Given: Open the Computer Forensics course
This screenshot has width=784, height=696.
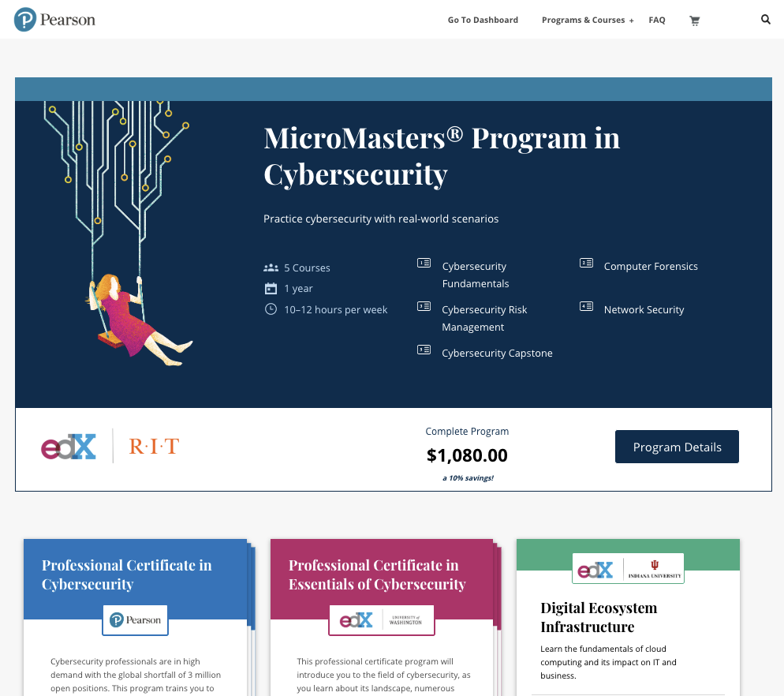Looking at the screenshot, I should (651, 266).
